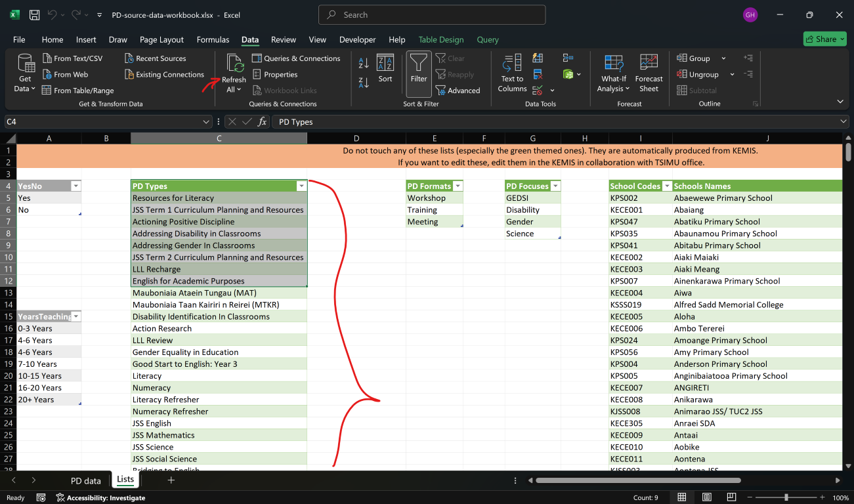The image size is (854, 504).
Task: Click the Filter funnel icon
Action: (419, 64)
